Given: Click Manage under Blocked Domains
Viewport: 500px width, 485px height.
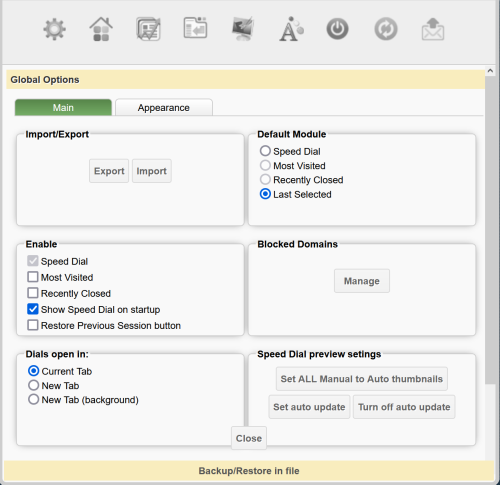Looking at the screenshot, I should coord(362,281).
